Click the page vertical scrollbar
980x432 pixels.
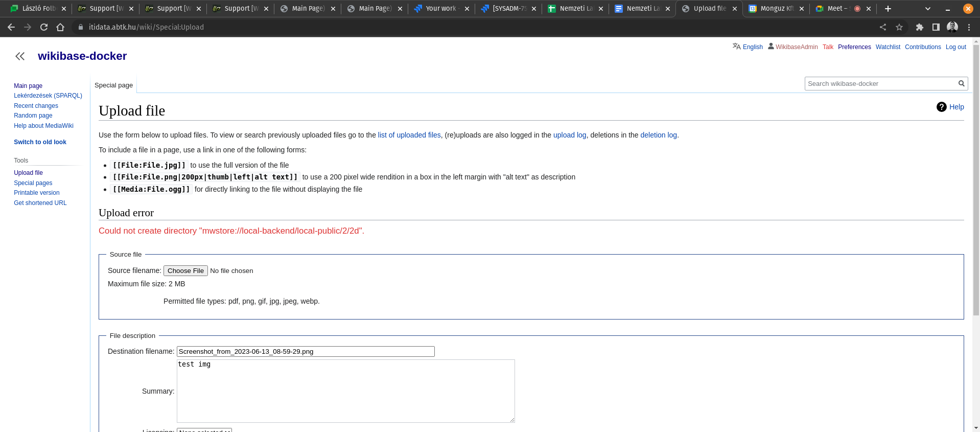976,204
